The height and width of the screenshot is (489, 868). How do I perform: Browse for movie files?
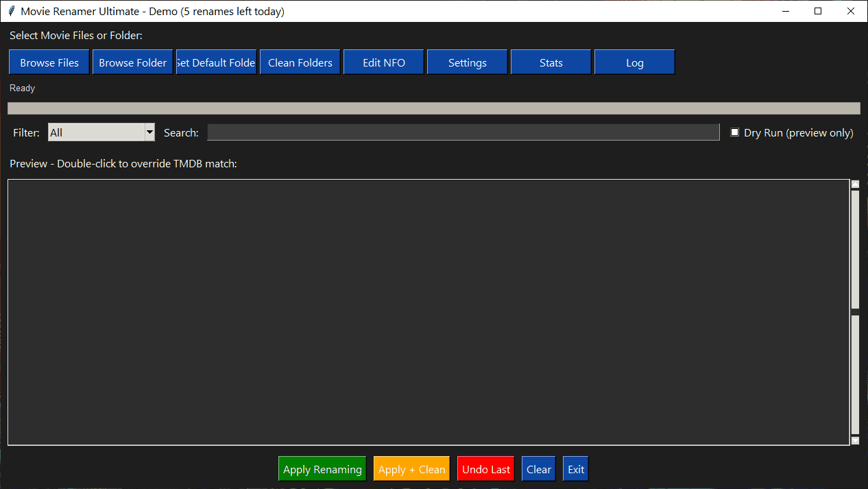pyautogui.click(x=48, y=61)
